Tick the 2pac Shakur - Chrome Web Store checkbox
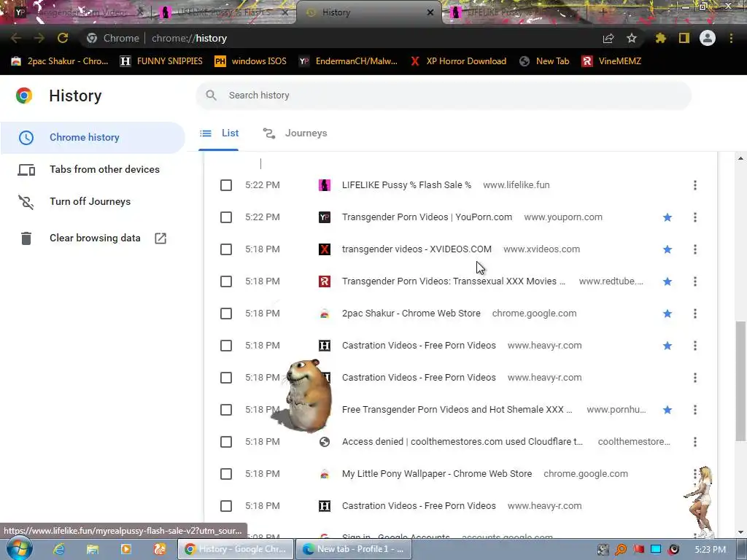The height and width of the screenshot is (560, 747). (226, 314)
